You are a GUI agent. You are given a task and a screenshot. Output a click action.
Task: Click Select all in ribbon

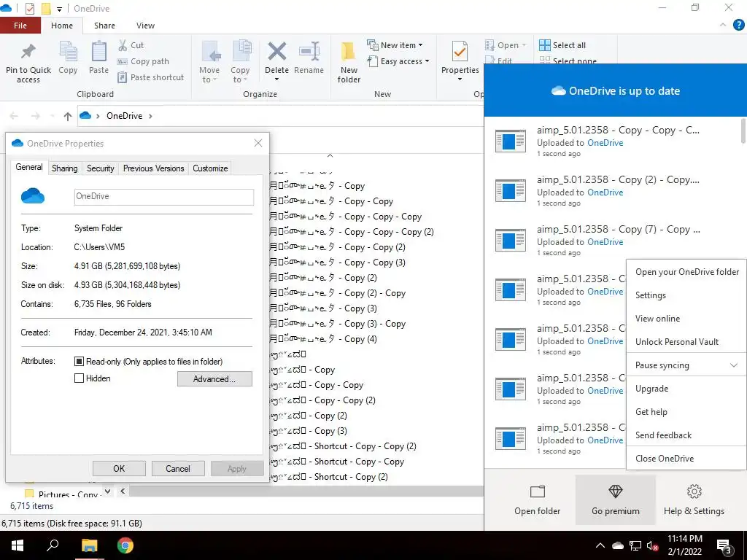coord(562,45)
